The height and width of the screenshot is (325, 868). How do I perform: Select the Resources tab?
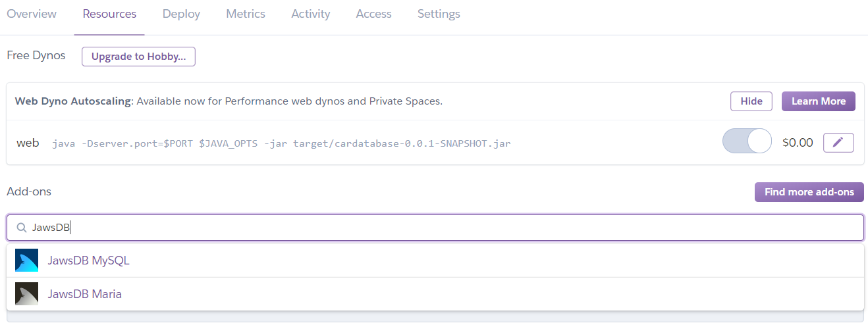tap(109, 14)
